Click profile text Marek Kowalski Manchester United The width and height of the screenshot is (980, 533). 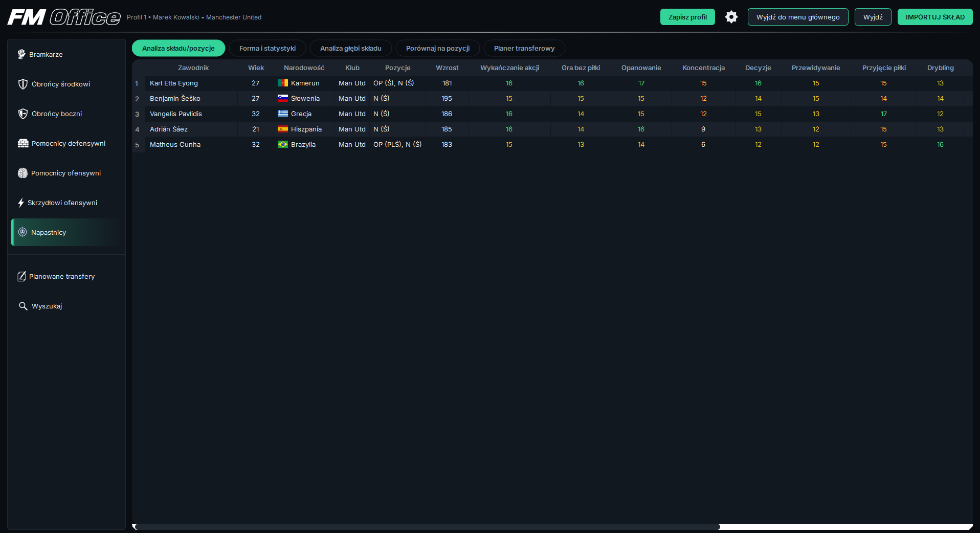(207, 17)
